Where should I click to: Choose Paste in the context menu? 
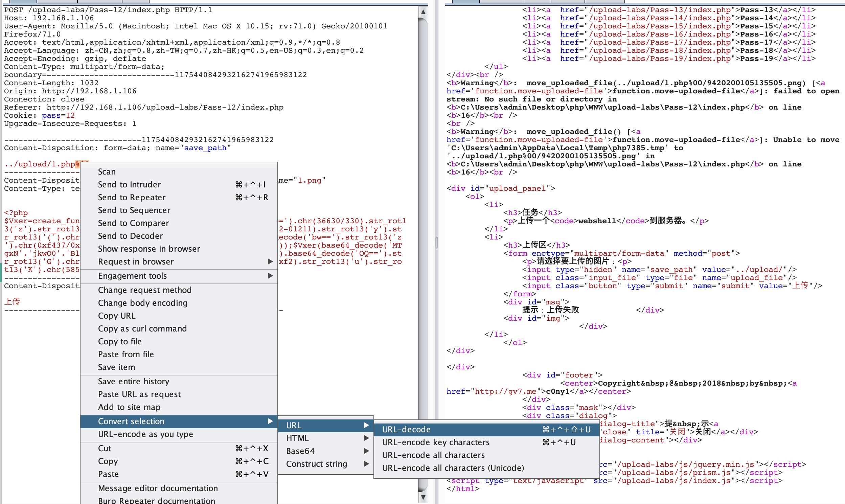click(x=179, y=475)
